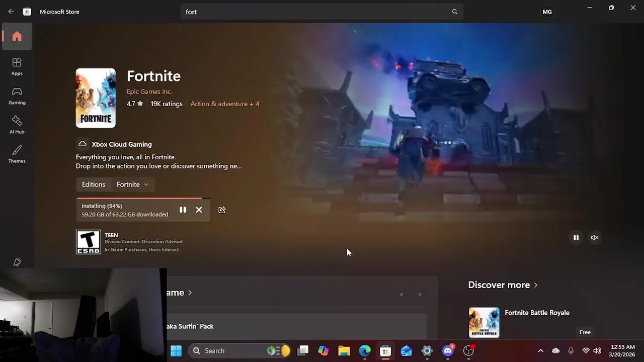Open Microsoft Edge from taskbar
Image resolution: width=644 pixels, height=362 pixels.
click(x=365, y=351)
